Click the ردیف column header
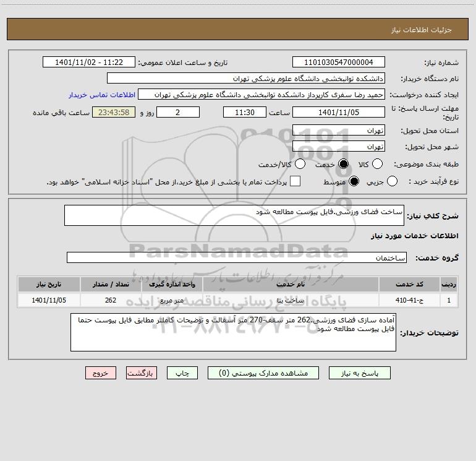Image resolution: width=476 pixels, height=461 pixels. pyautogui.click(x=449, y=285)
